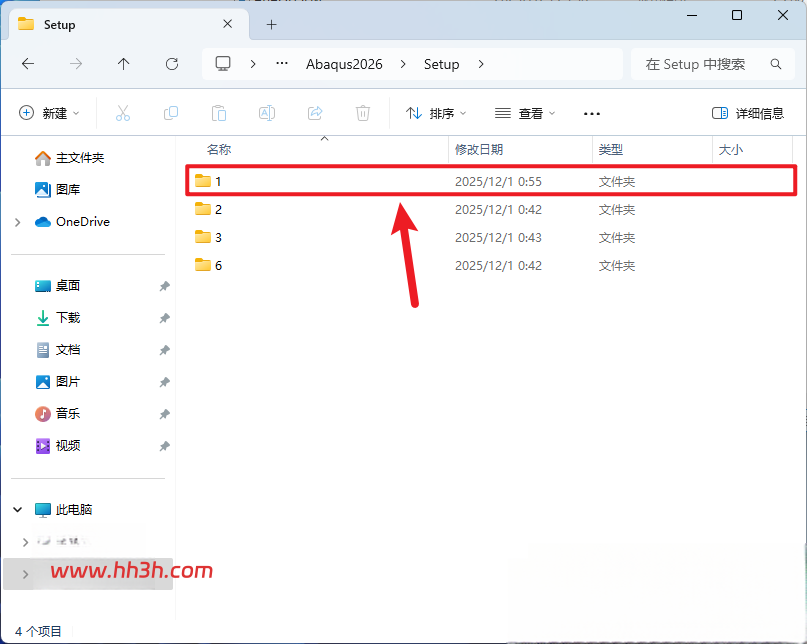
Task: Select folder named 6
Action: [491, 265]
